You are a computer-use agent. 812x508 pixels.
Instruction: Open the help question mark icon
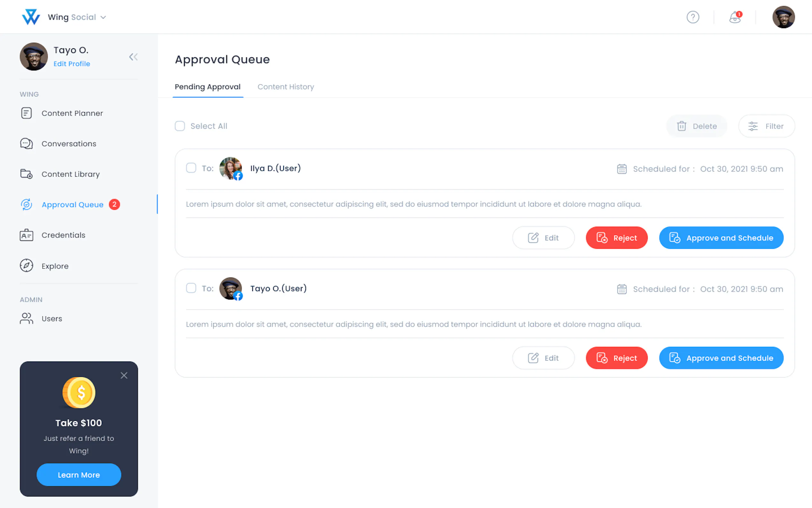point(692,17)
